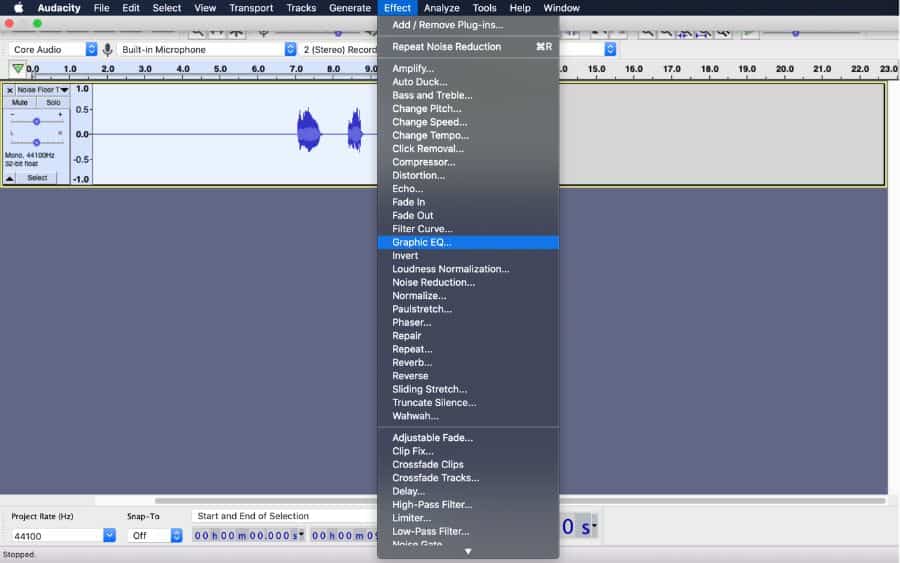Open the View menu
The width and height of the screenshot is (900, 563).
point(205,8)
